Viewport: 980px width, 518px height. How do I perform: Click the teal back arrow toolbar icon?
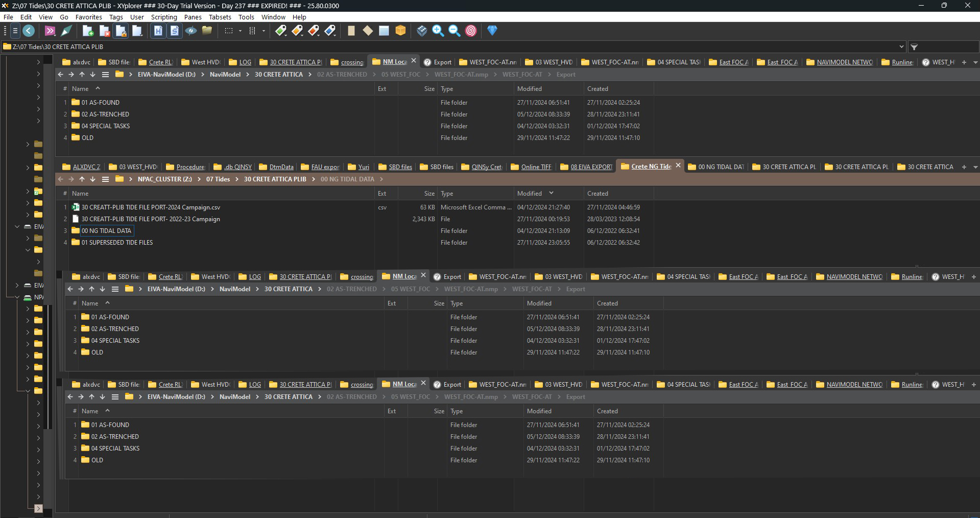coord(29,31)
